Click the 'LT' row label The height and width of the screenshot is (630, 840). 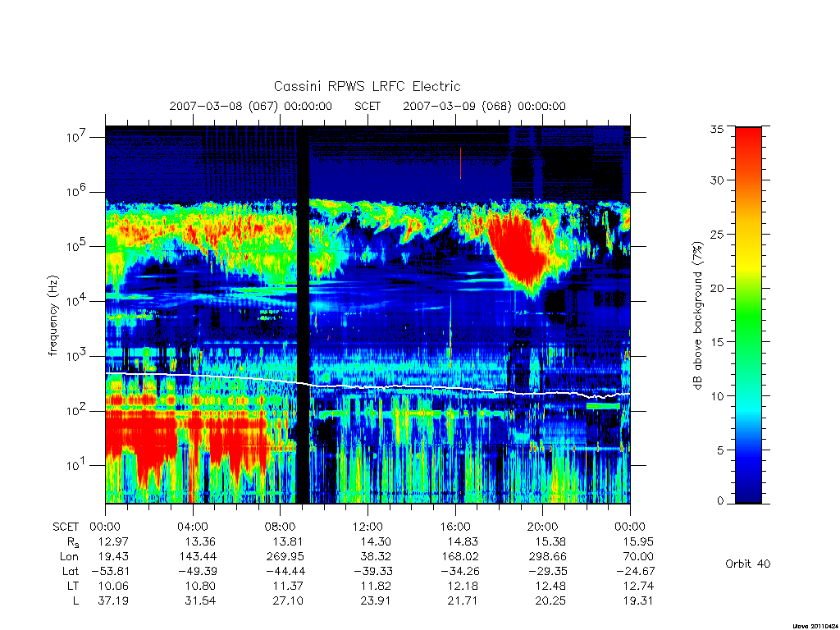pyautogui.click(x=72, y=586)
